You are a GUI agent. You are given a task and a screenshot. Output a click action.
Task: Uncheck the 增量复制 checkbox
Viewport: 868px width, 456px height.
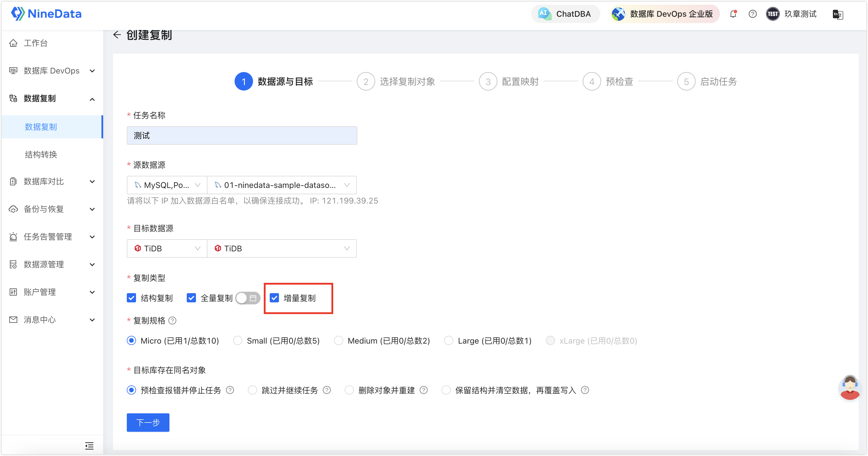pyautogui.click(x=274, y=298)
